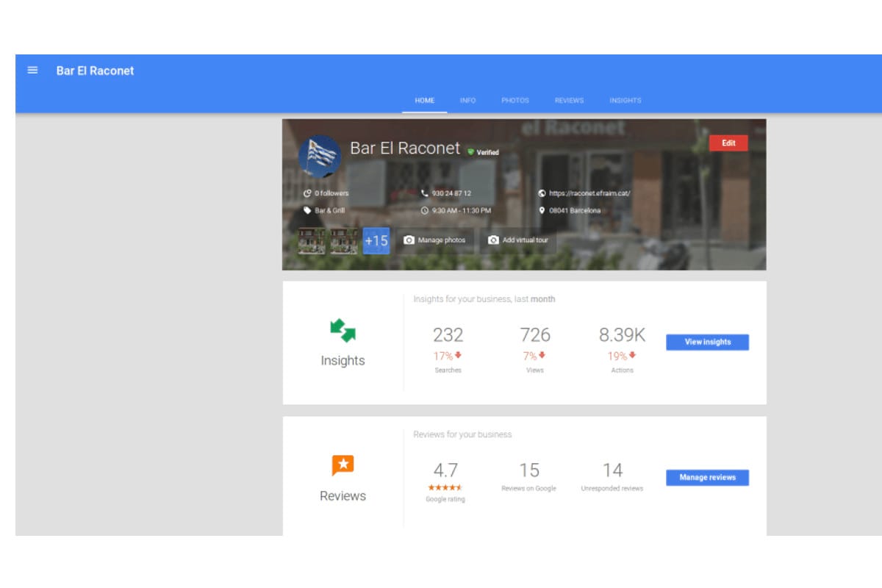Click the 14 Unresponded reviews count

pyautogui.click(x=612, y=470)
